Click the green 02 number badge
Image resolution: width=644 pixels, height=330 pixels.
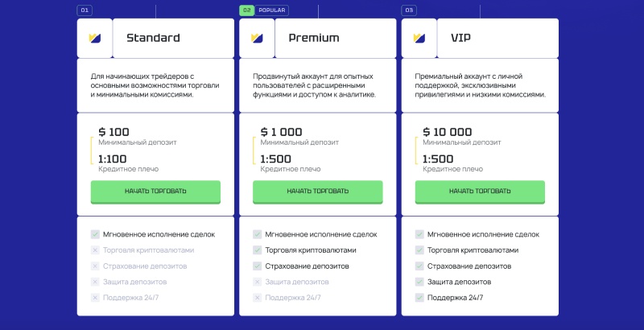pyautogui.click(x=247, y=10)
